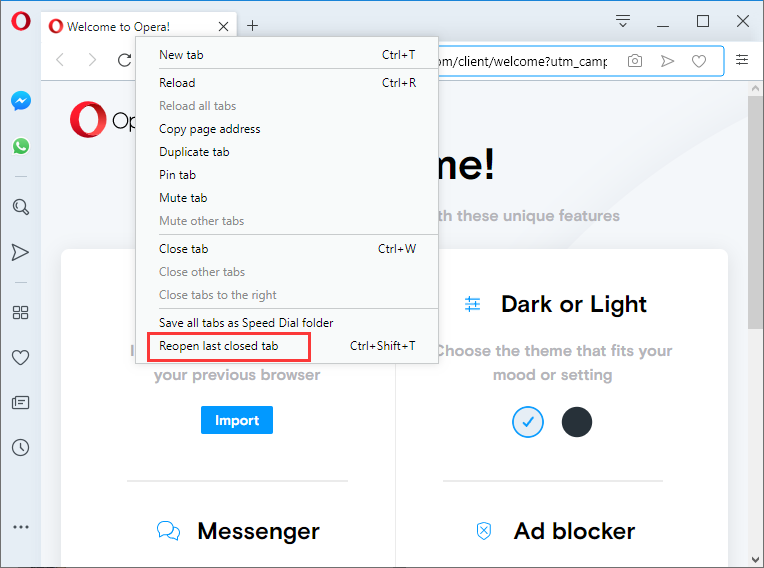Bookmark page with address bar heart icon
The image size is (764, 568).
pyautogui.click(x=699, y=61)
